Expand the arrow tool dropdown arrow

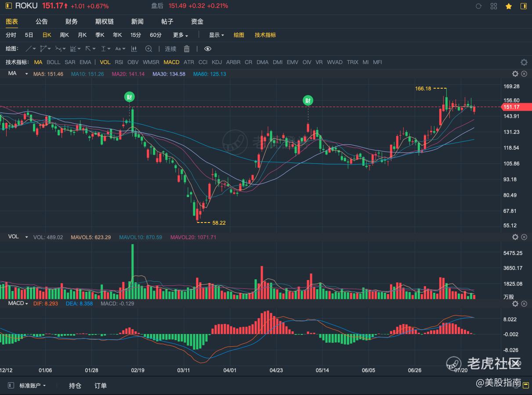click(94, 49)
